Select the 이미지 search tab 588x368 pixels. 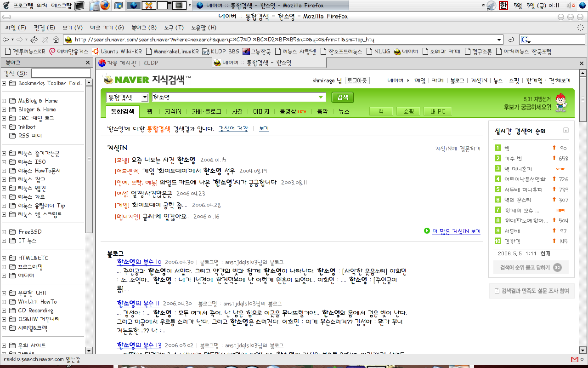click(x=261, y=111)
